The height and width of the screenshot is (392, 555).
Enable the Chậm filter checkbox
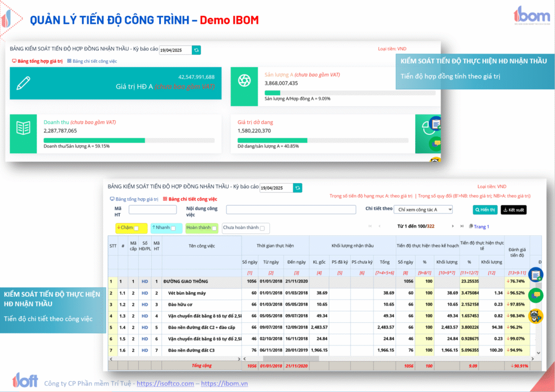pyautogui.click(x=137, y=228)
